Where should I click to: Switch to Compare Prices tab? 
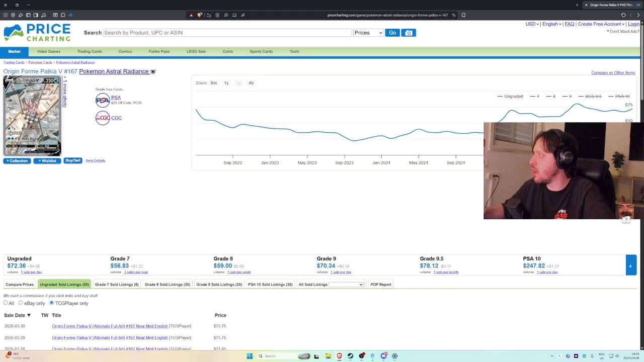point(20,285)
